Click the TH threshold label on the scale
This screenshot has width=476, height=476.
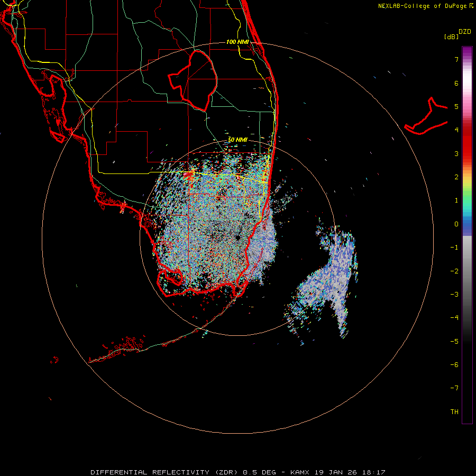pos(454,411)
